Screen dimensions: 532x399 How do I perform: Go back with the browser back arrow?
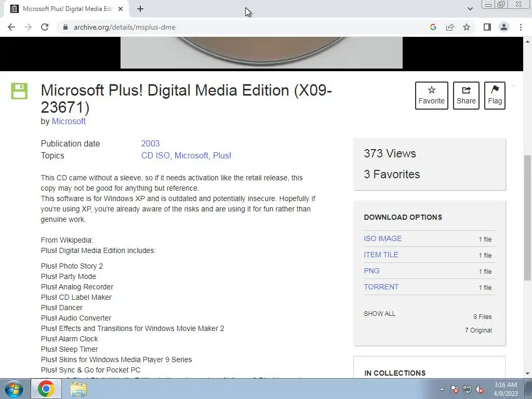tap(11, 27)
